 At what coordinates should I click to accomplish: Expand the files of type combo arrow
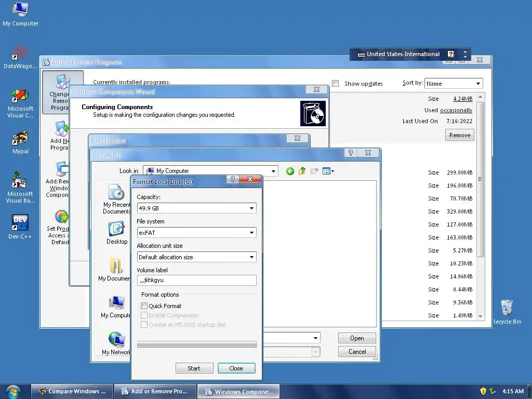pos(315,352)
